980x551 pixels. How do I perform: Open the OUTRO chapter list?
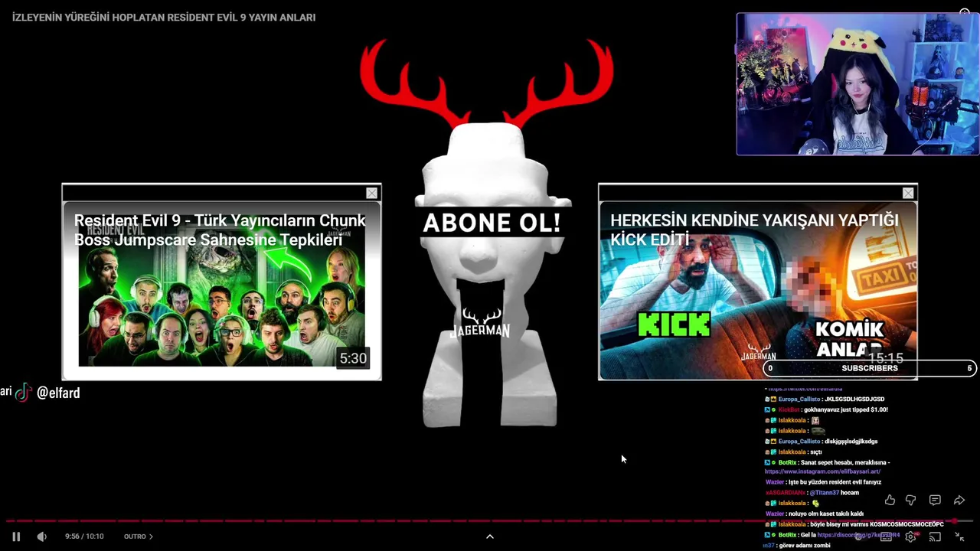click(x=139, y=536)
